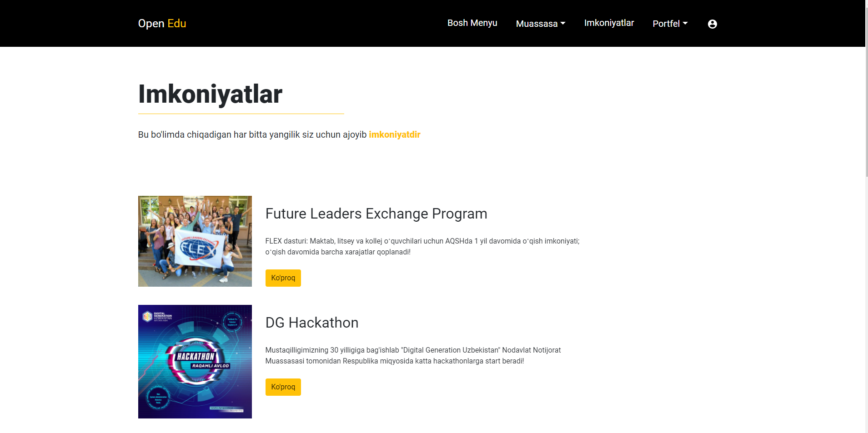Click the Portfel chevron arrow
Viewport: 868px width, 433px height.
point(685,24)
